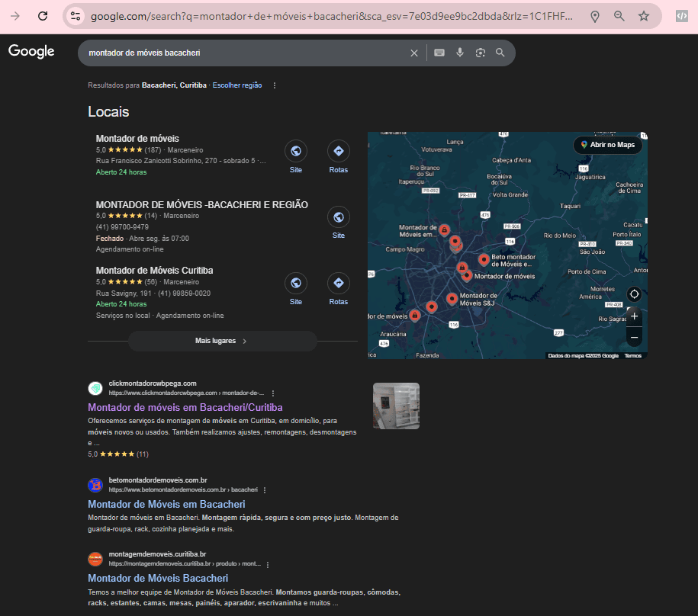This screenshot has height=616, width=698.
Task: Zoom out on the map with minus button
Action: (x=634, y=336)
